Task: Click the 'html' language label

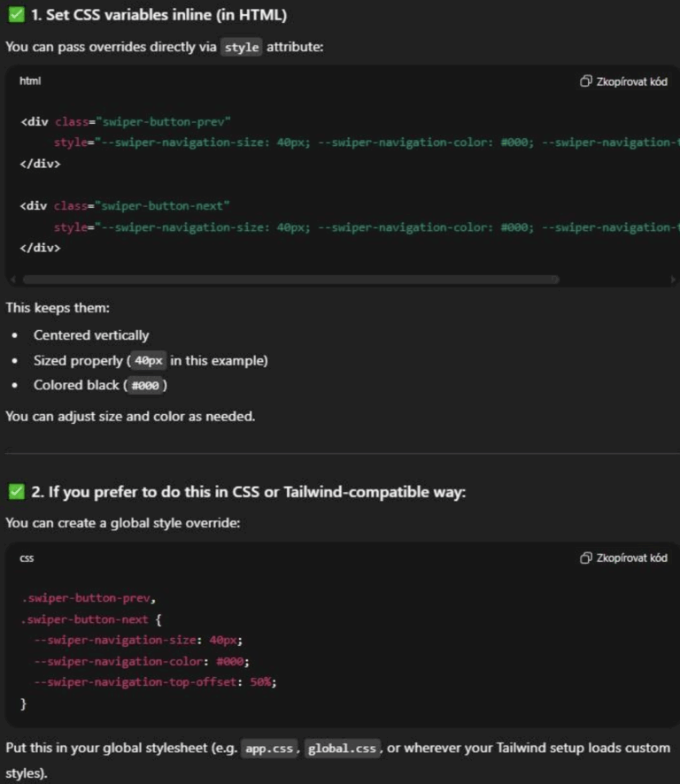Action: tap(30, 81)
